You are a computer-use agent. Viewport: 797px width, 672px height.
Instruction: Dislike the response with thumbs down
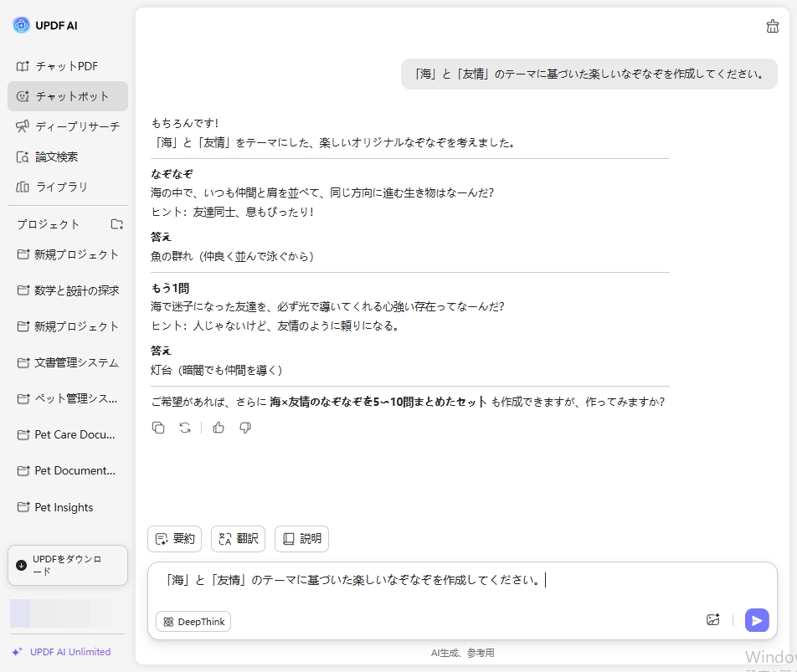[x=245, y=428]
